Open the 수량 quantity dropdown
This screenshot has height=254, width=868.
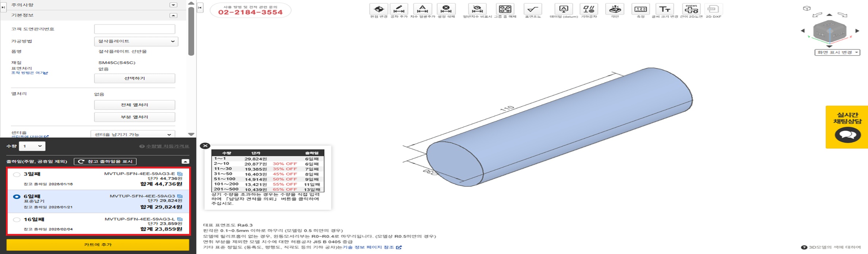[32, 146]
